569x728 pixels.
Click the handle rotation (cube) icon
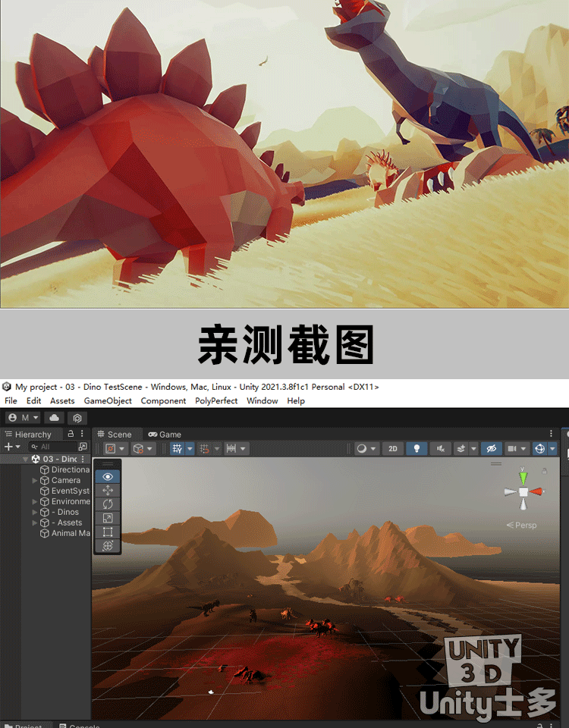click(138, 448)
